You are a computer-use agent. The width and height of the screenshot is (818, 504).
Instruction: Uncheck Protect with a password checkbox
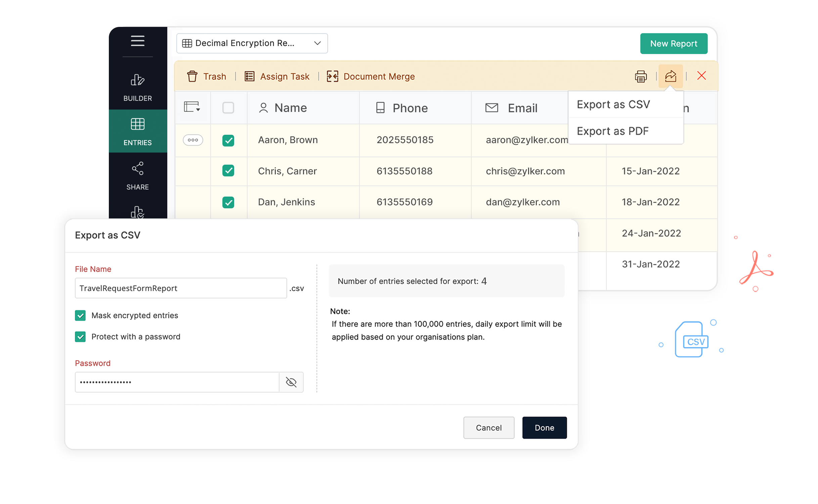click(x=80, y=336)
